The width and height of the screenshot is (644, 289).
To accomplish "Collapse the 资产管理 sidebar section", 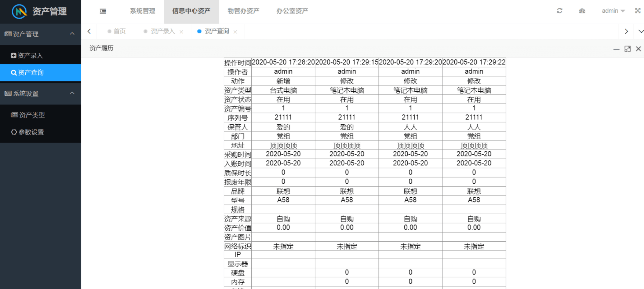I will pyautogui.click(x=72, y=34).
